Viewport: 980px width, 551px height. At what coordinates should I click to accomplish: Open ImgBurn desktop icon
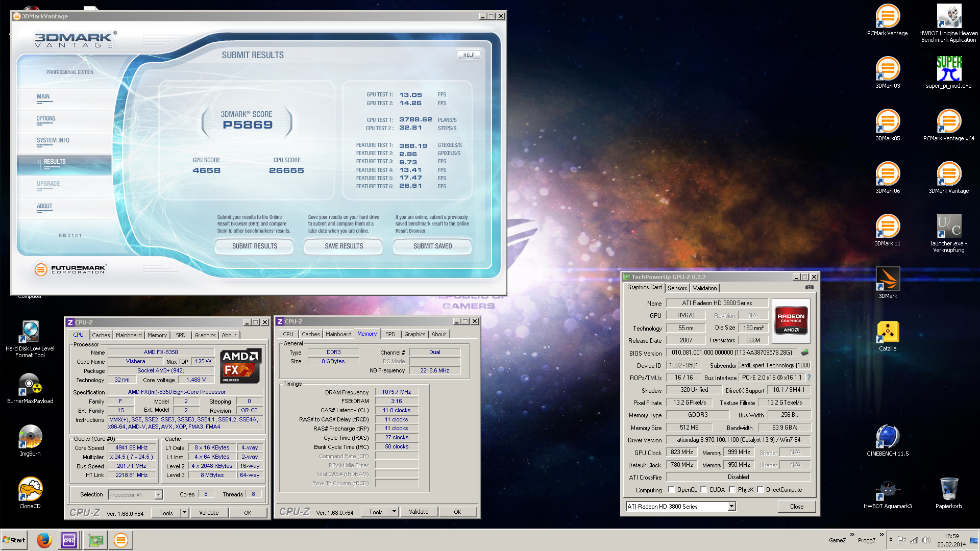click(30, 440)
